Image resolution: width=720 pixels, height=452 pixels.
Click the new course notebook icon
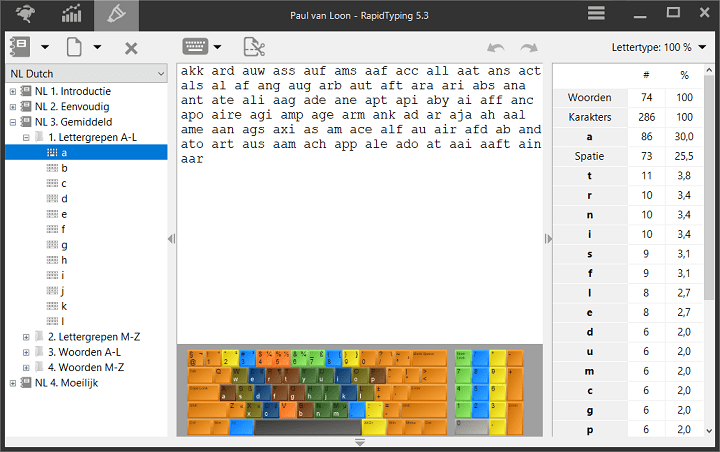click(x=21, y=47)
